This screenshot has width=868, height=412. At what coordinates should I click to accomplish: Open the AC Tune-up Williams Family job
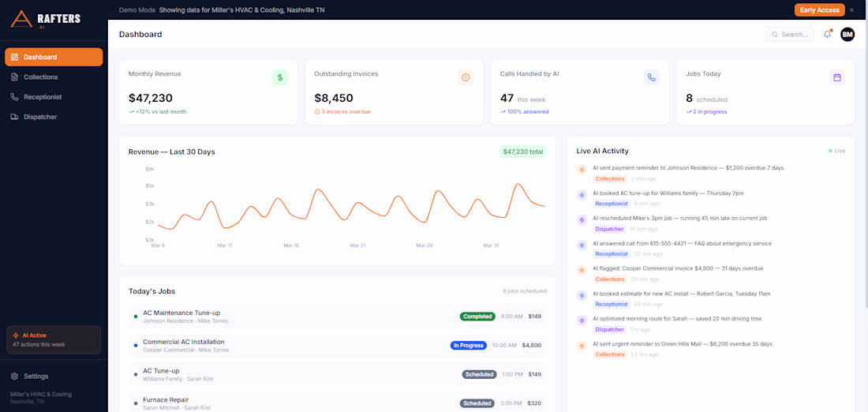pos(338,374)
